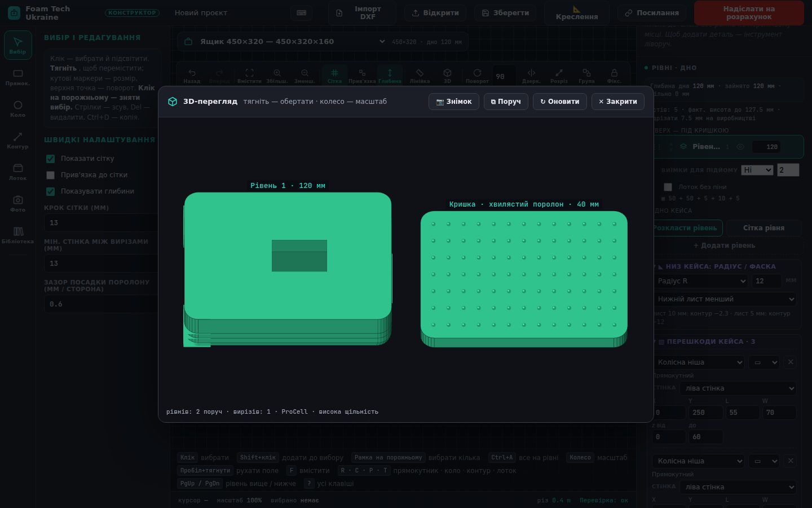
Task: Click the Надіслати на розрахунок button
Action: [x=749, y=12]
